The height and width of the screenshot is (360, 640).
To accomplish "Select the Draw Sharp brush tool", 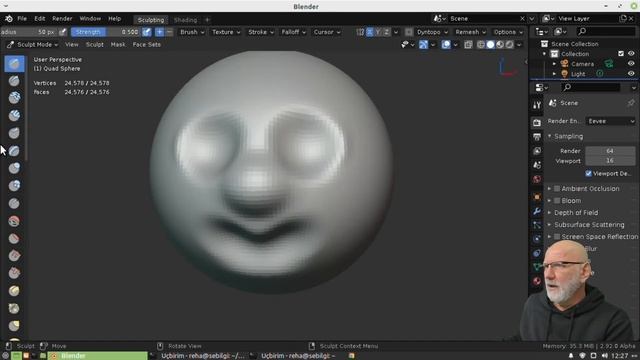I will [14, 81].
